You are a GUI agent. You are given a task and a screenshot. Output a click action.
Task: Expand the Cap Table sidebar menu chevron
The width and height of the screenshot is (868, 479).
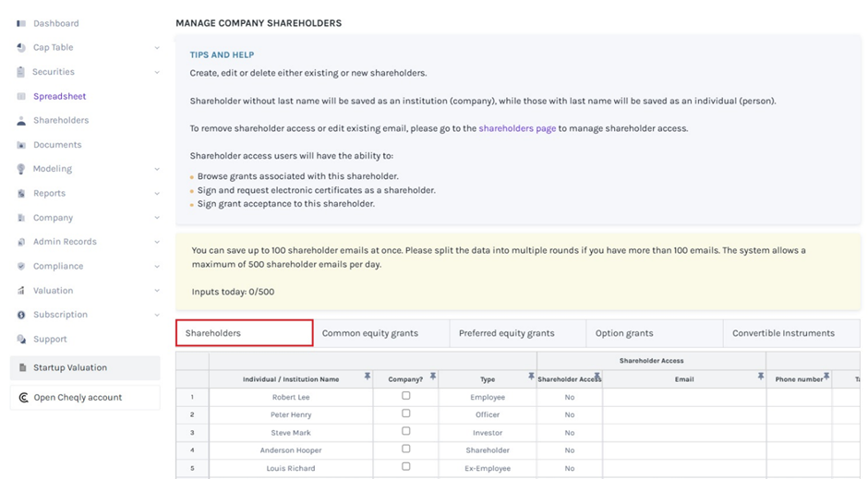(x=157, y=48)
